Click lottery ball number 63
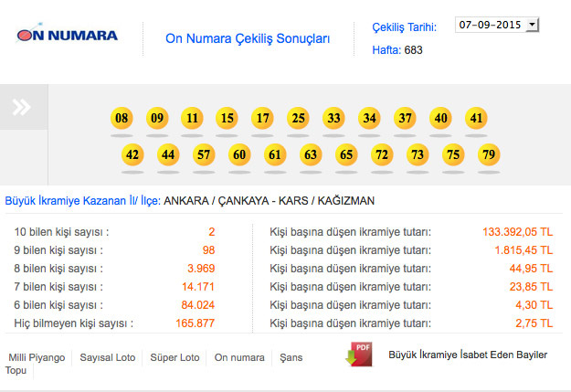 point(311,154)
